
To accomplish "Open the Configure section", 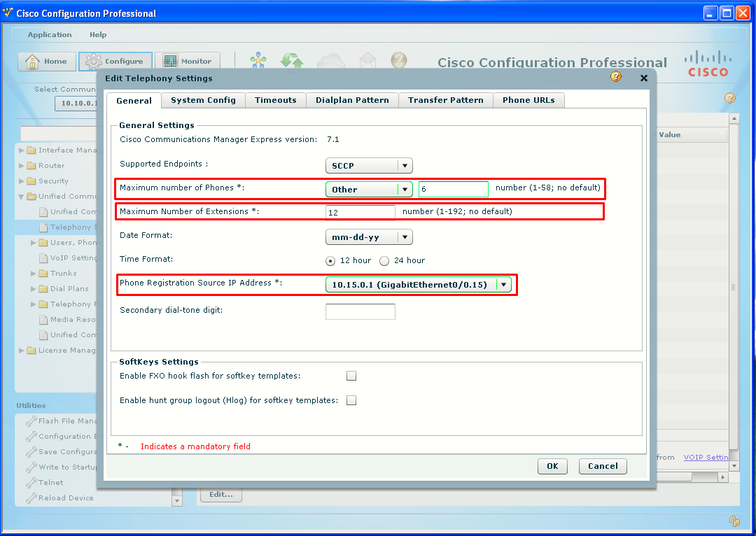I will click(x=115, y=61).
